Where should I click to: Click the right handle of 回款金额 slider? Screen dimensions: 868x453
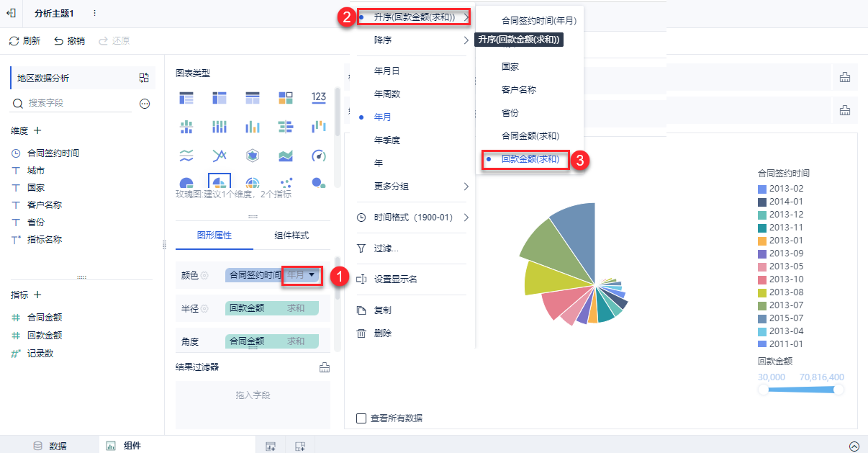click(x=838, y=390)
